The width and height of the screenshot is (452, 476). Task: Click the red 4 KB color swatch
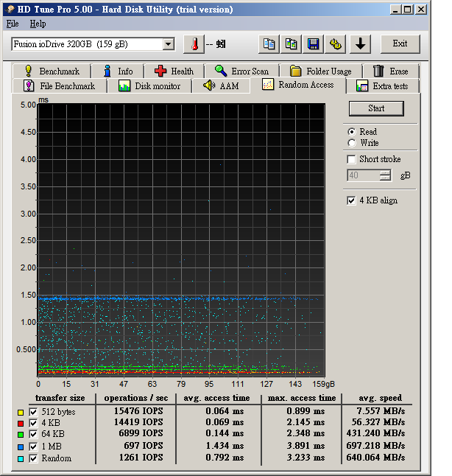[21, 424]
